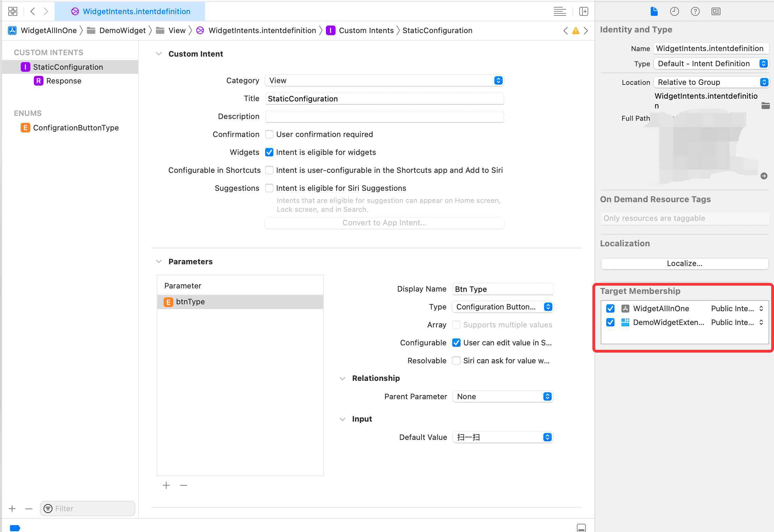Open the History inspector clock icon

click(x=674, y=11)
